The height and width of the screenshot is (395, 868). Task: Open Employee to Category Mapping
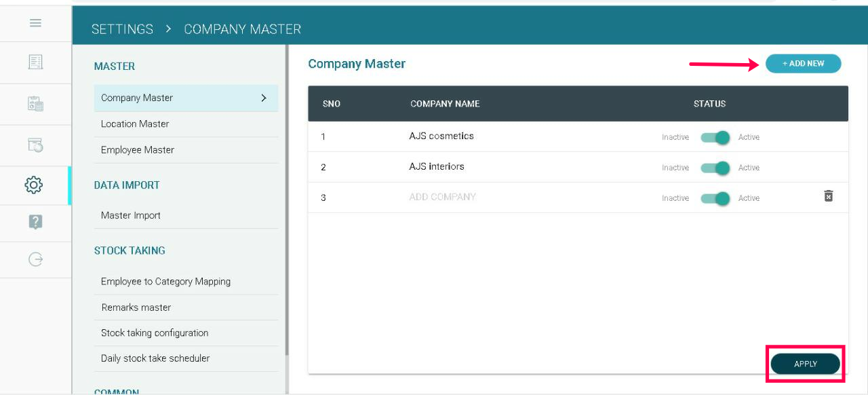tap(165, 281)
